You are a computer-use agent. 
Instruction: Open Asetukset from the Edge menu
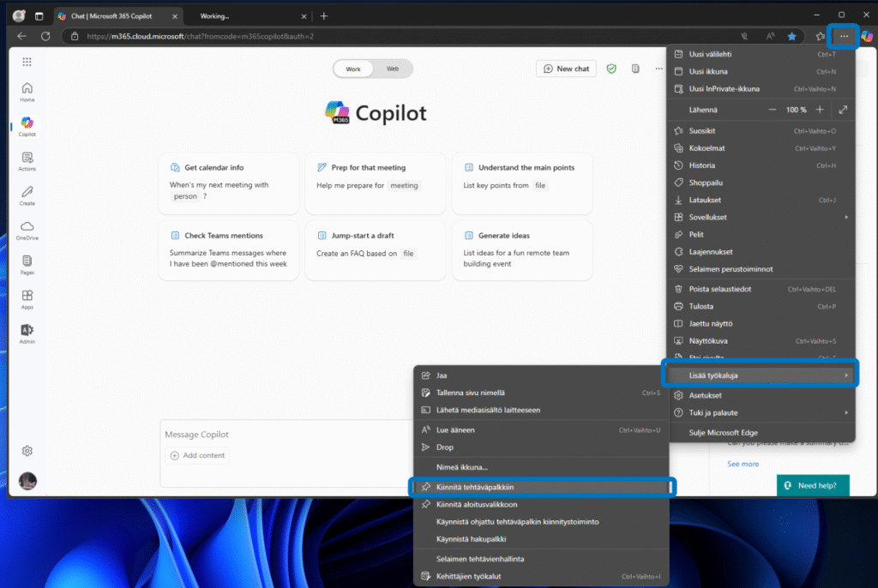761,395
